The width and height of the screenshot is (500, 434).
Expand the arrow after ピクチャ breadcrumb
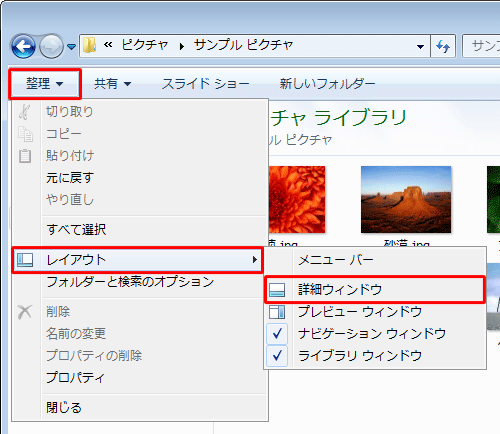pyautogui.click(x=182, y=46)
